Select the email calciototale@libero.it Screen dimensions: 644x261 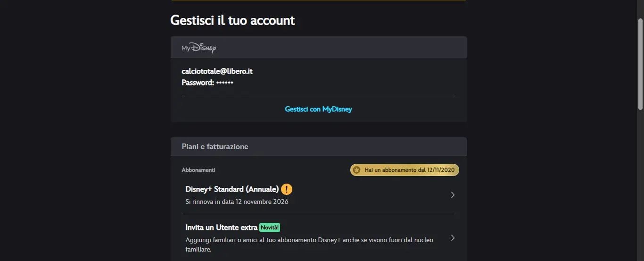point(217,71)
